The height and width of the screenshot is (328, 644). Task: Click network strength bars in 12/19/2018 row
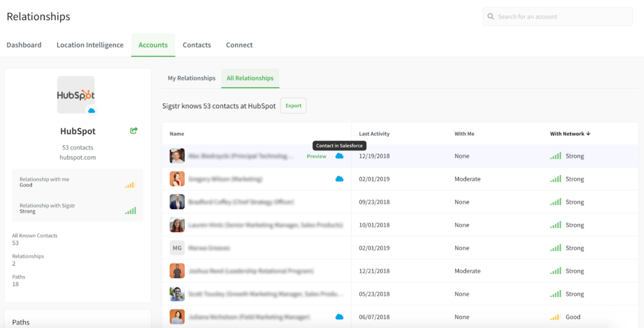[x=556, y=156]
